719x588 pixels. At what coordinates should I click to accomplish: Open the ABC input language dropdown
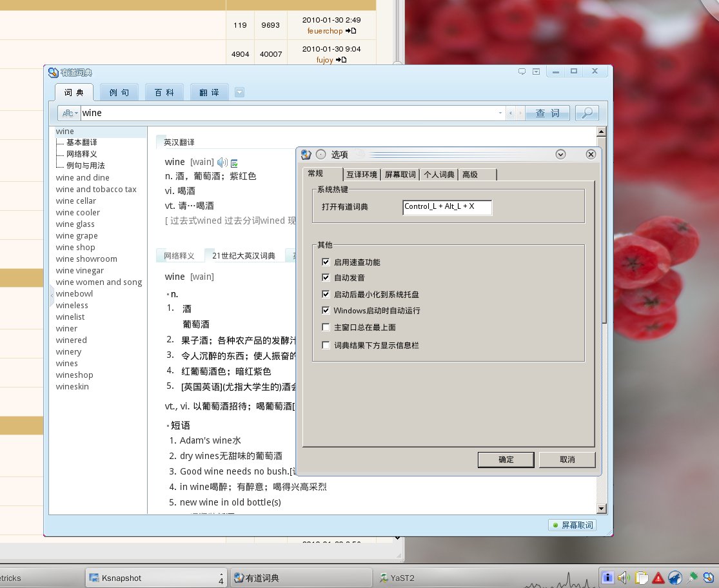pos(69,113)
